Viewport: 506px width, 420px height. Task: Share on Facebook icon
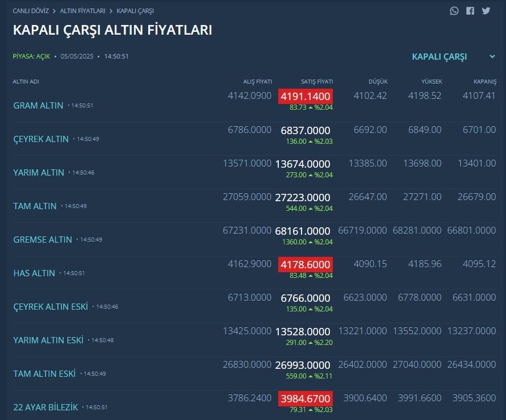tap(470, 11)
